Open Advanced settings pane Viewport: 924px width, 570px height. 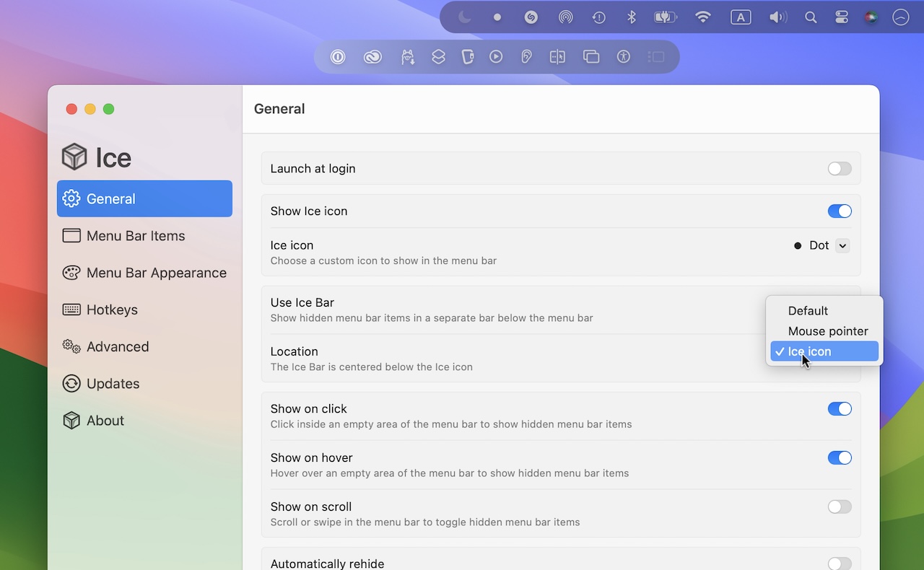144,346
